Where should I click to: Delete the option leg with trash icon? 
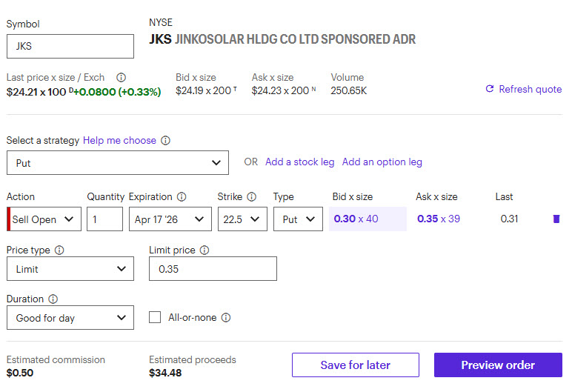pos(556,219)
